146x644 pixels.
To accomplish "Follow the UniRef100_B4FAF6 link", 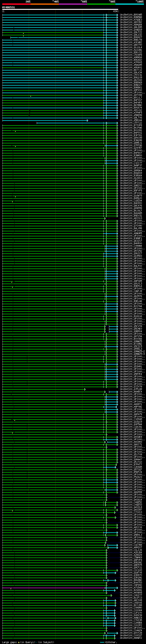I will (131, 103).
